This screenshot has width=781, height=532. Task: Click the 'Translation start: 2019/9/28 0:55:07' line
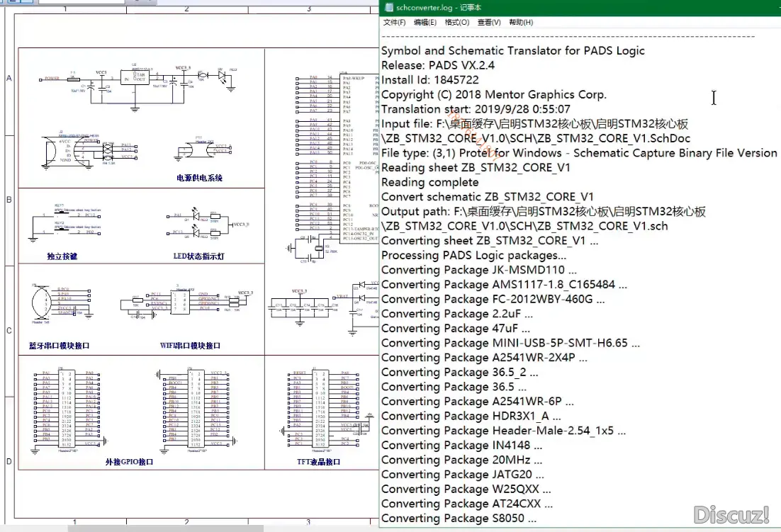(476, 109)
